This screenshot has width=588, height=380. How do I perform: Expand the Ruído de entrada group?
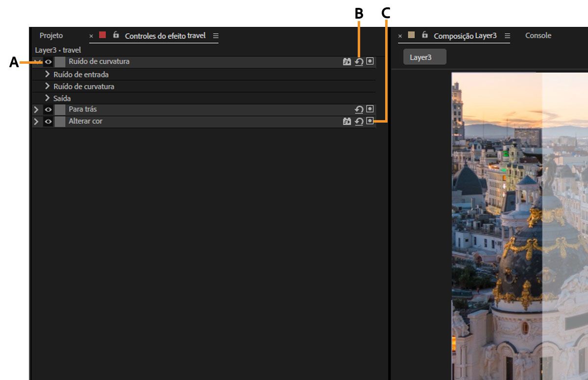tap(48, 74)
